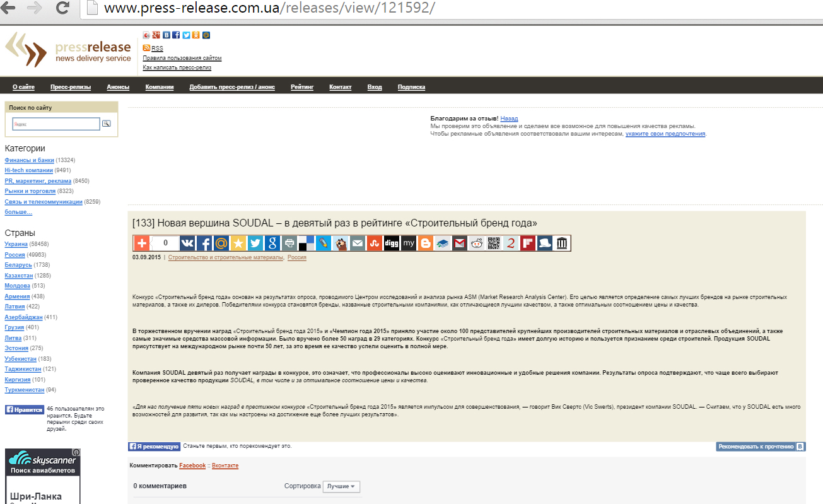This screenshot has height=504, width=823.
Task: Reload the page in the browser
Action: click(62, 8)
